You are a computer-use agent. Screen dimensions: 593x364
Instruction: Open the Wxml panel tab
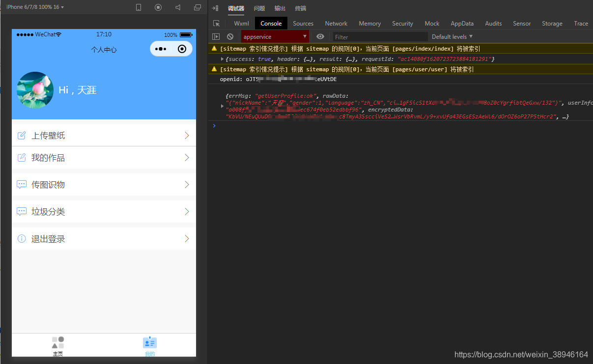click(241, 24)
